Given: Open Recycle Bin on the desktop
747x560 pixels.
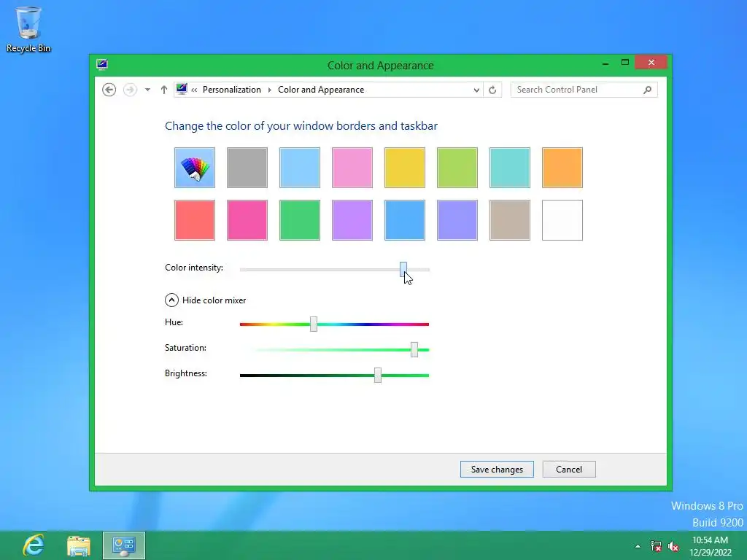Looking at the screenshot, I should [x=28, y=29].
